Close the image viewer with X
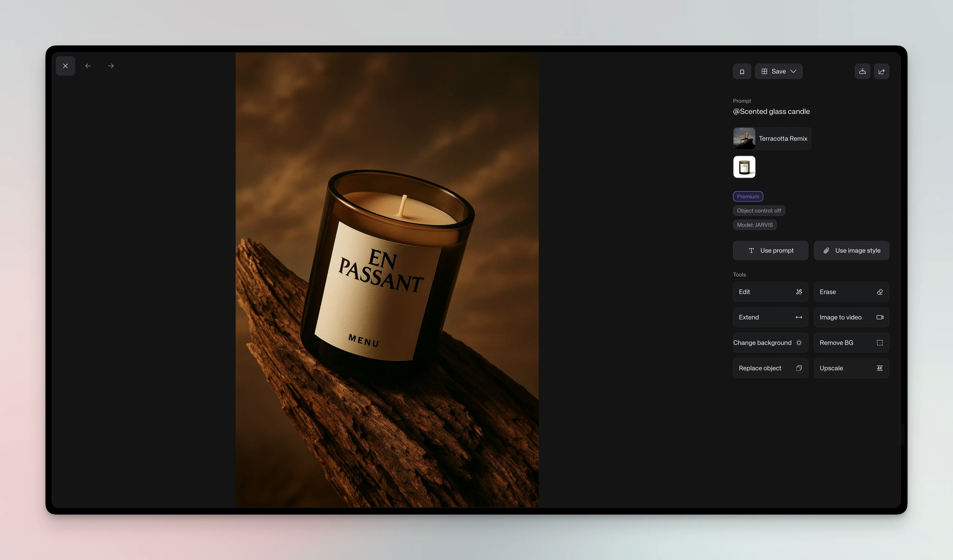This screenshot has width=953, height=560. [65, 66]
